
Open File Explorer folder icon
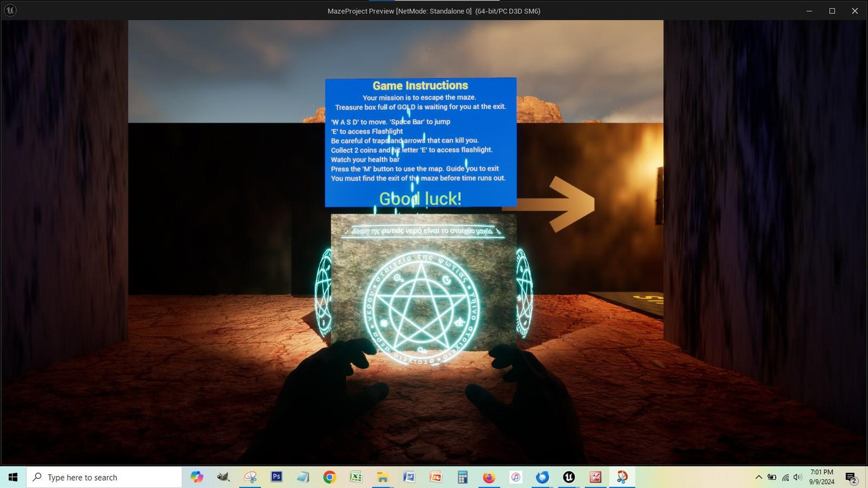coord(383,477)
